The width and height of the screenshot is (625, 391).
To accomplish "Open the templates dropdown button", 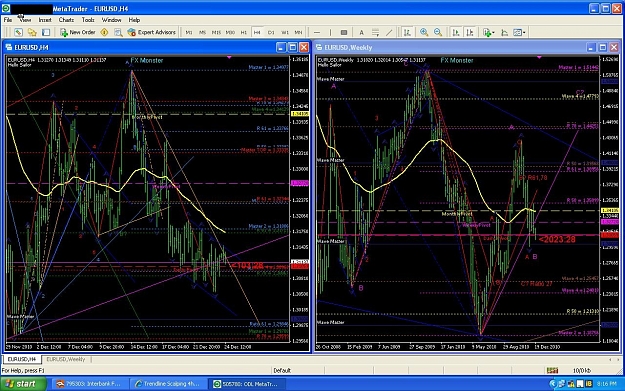I will click(519, 32).
